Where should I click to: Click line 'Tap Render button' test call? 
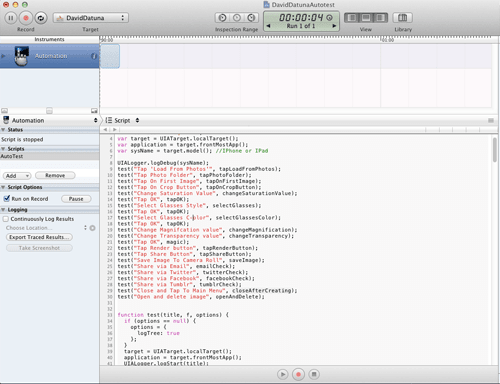pyautogui.click(x=187, y=248)
